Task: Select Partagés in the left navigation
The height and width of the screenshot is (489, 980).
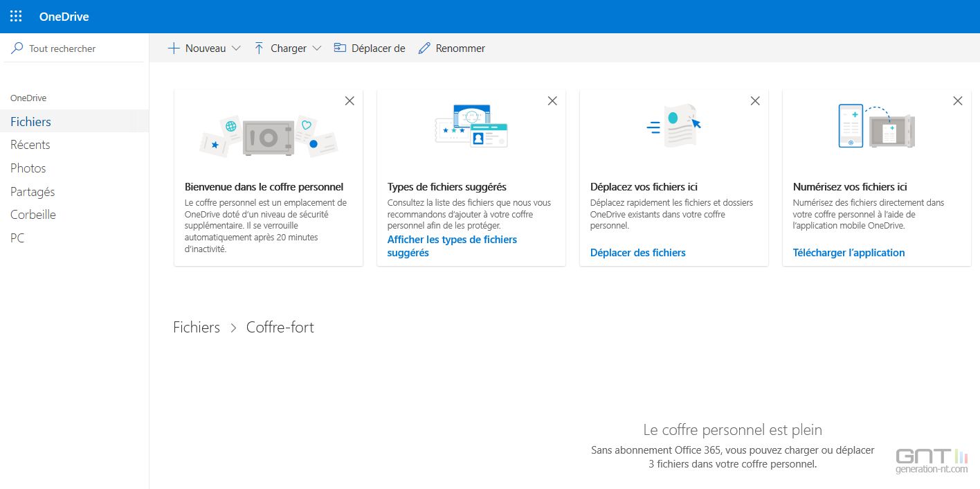Action: pyautogui.click(x=33, y=192)
